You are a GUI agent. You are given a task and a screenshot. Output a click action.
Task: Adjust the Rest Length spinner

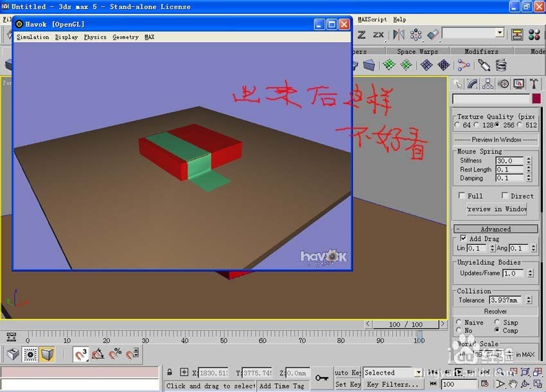point(529,170)
